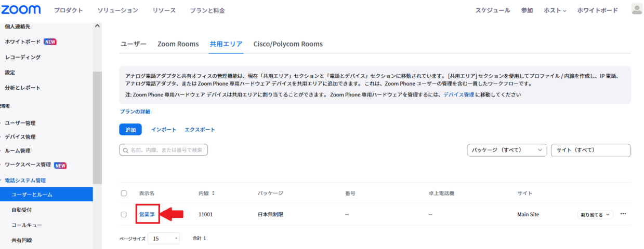Click the 表示名 column header
The height and width of the screenshot is (249, 644).
[147, 193]
